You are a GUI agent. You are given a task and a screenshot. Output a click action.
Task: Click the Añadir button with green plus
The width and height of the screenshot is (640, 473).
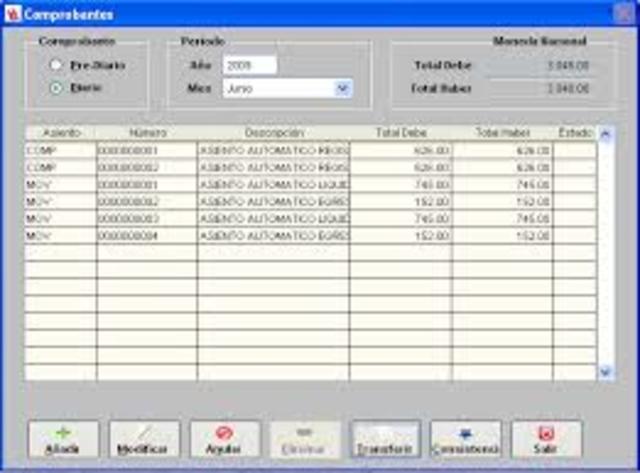pos(63,439)
